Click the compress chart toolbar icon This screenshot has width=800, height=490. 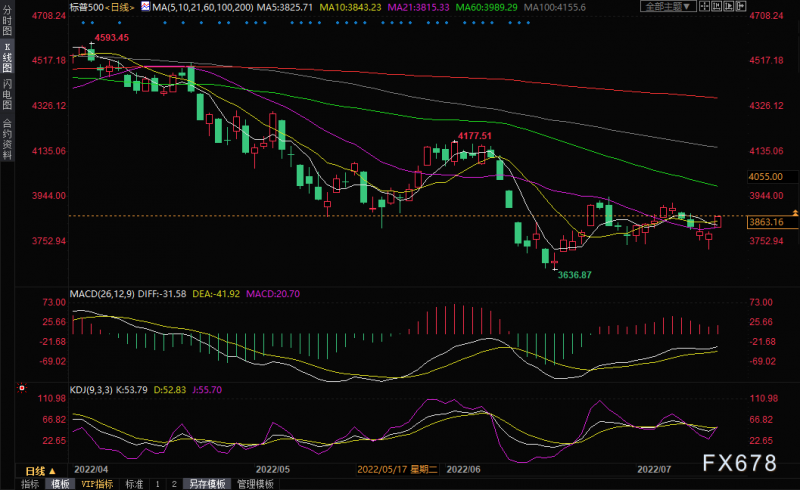tap(716, 6)
